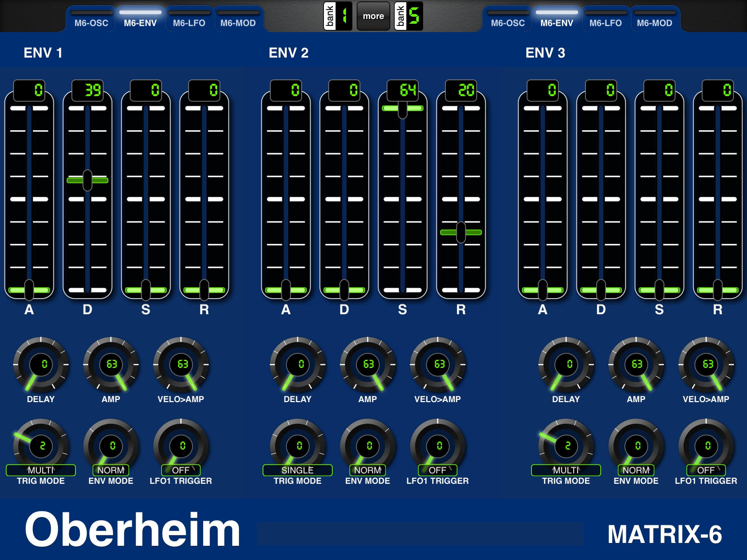Click ENV 3 TRIG MODE knob

click(x=566, y=446)
